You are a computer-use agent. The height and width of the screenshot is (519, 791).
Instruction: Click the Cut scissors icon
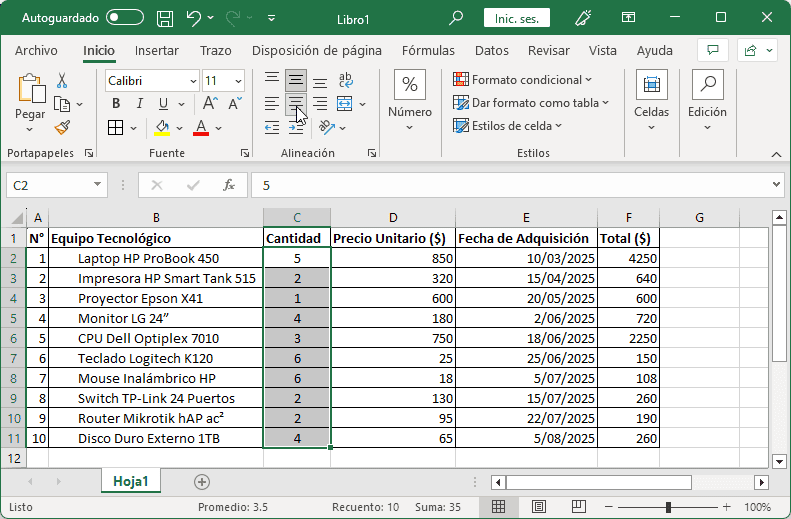[62, 81]
